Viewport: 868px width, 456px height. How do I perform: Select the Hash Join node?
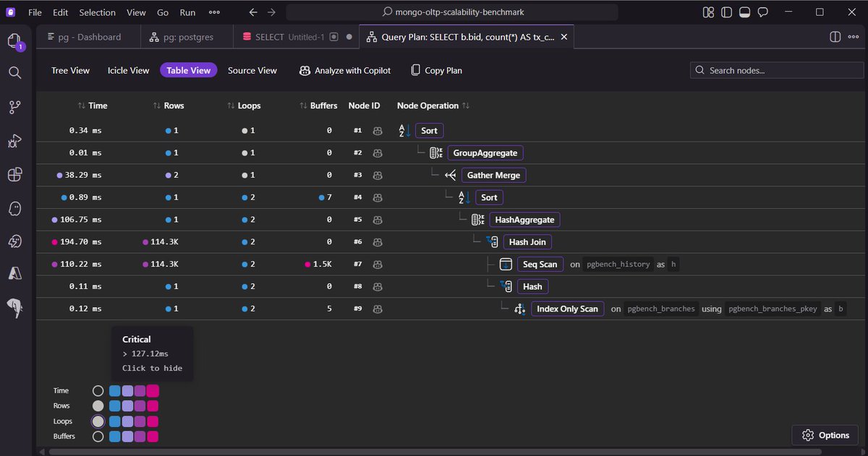(527, 242)
